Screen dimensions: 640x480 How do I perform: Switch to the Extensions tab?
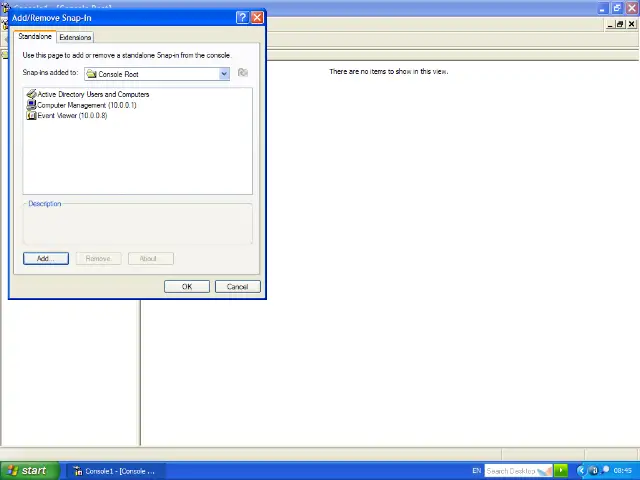75,37
